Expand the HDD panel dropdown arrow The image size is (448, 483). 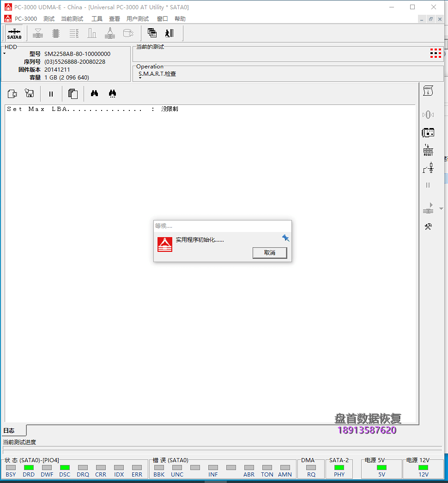[x=4, y=54]
